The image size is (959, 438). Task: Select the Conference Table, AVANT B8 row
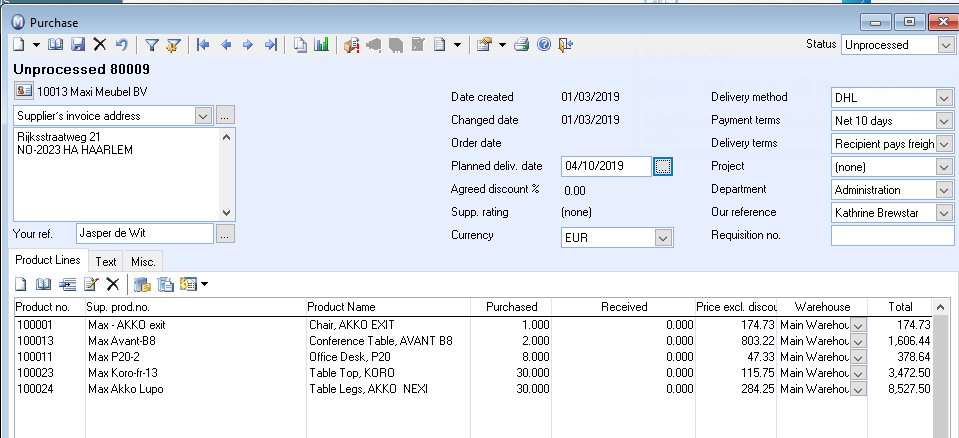pyautogui.click(x=473, y=341)
